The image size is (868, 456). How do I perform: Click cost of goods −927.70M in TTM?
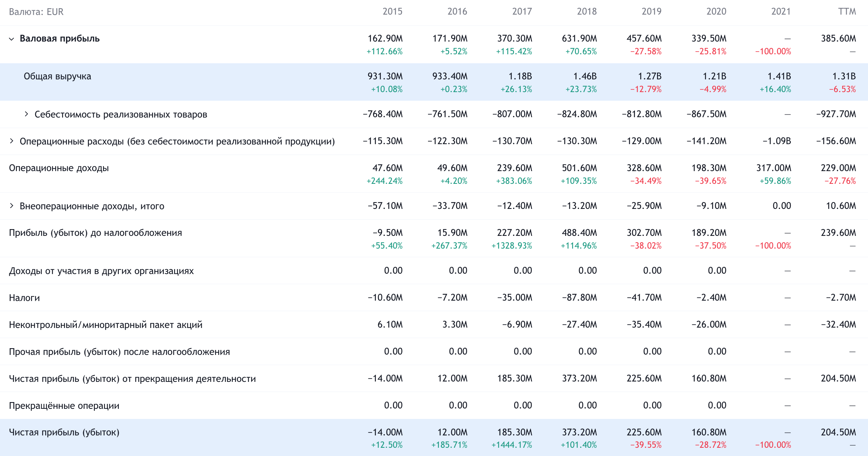click(836, 114)
